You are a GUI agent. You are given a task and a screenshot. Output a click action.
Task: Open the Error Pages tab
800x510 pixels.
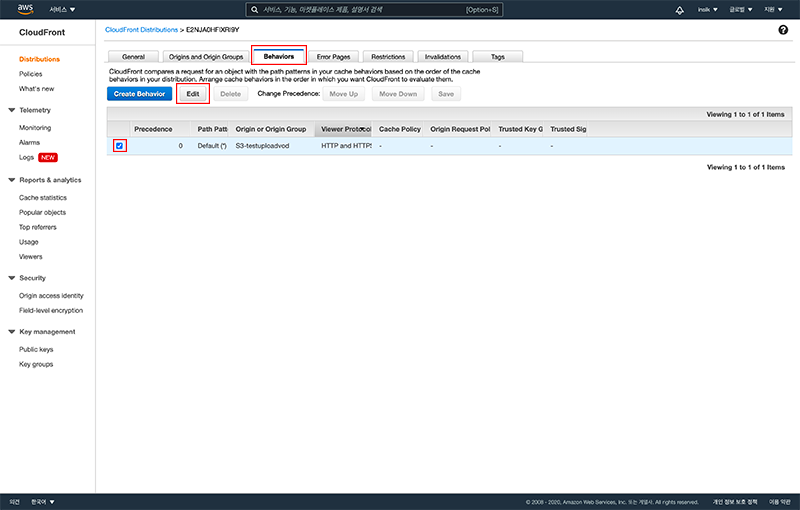point(333,57)
